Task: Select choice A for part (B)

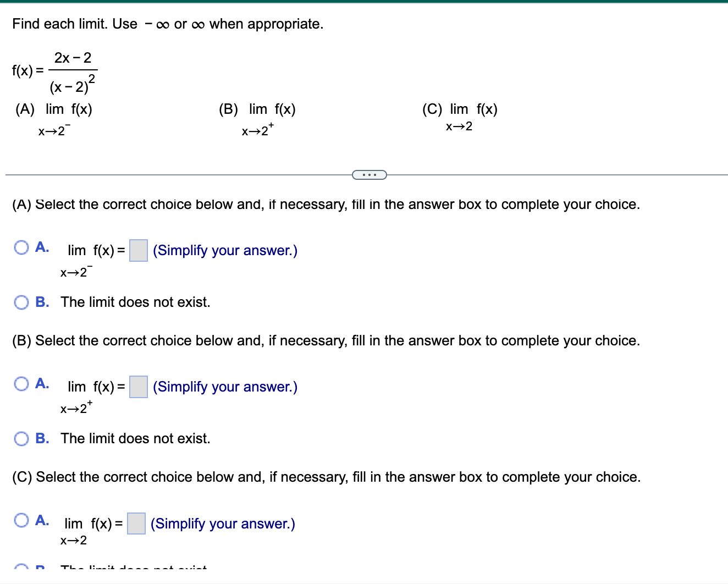Action: [x=21, y=384]
